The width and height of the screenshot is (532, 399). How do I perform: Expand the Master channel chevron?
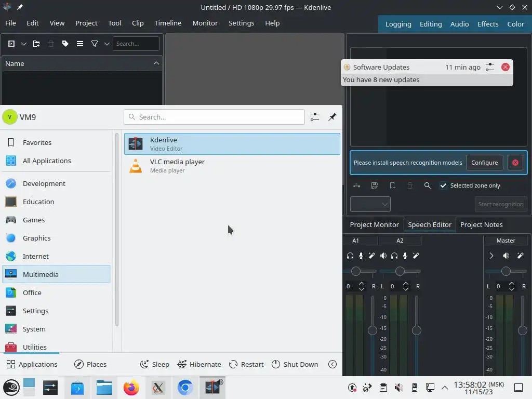pyautogui.click(x=491, y=256)
